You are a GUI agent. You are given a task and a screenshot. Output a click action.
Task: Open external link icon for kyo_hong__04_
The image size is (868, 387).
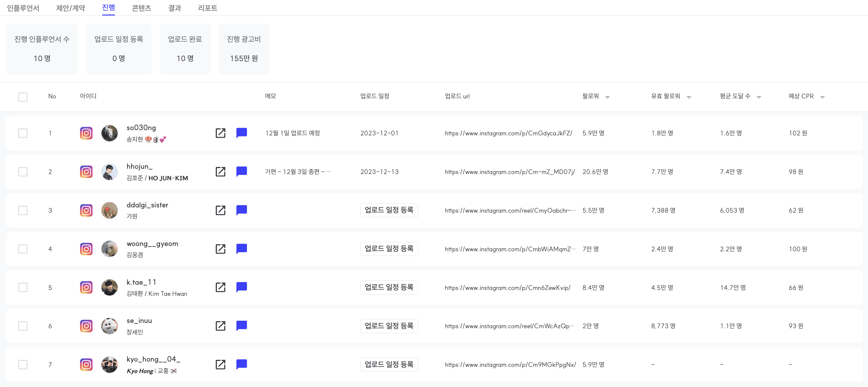pos(220,365)
